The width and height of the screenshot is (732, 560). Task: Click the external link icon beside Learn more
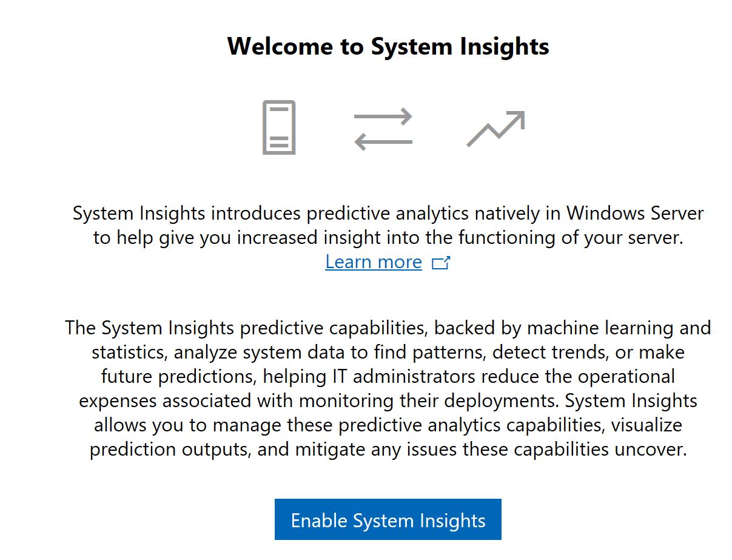pyautogui.click(x=441, y=263)
